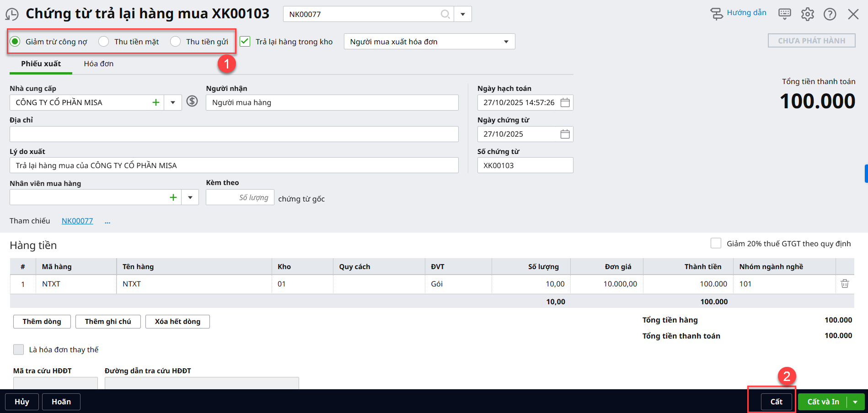Screen dimensions: 868x413
Task: Open calendar for Ngày hạch toán
Action: click(x=565, y=102)
